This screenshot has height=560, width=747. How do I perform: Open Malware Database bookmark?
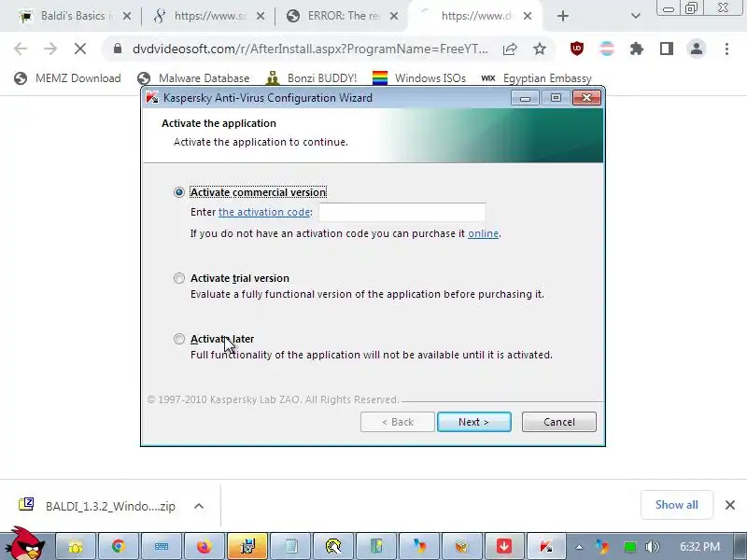click(x=193, y=78)
